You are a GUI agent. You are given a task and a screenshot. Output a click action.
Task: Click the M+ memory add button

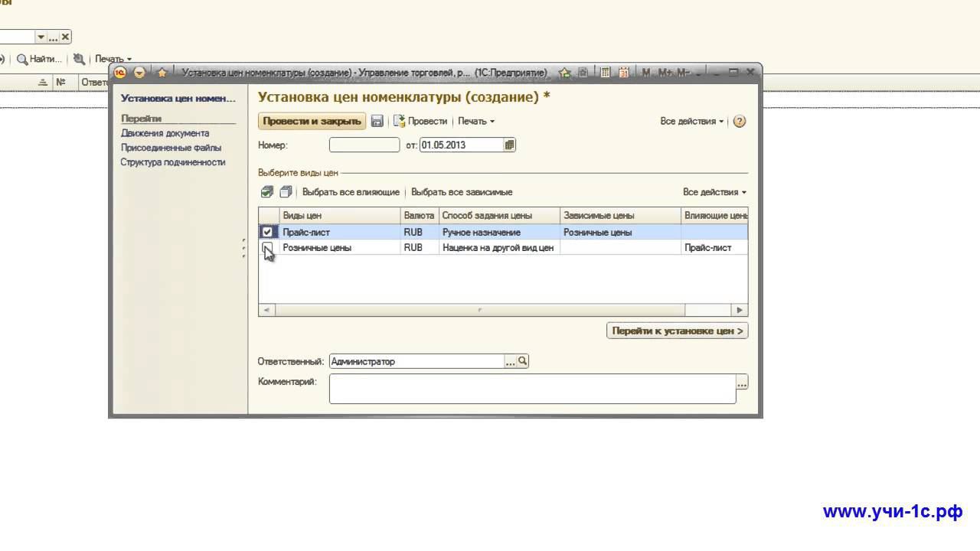(x=664, y=73)
